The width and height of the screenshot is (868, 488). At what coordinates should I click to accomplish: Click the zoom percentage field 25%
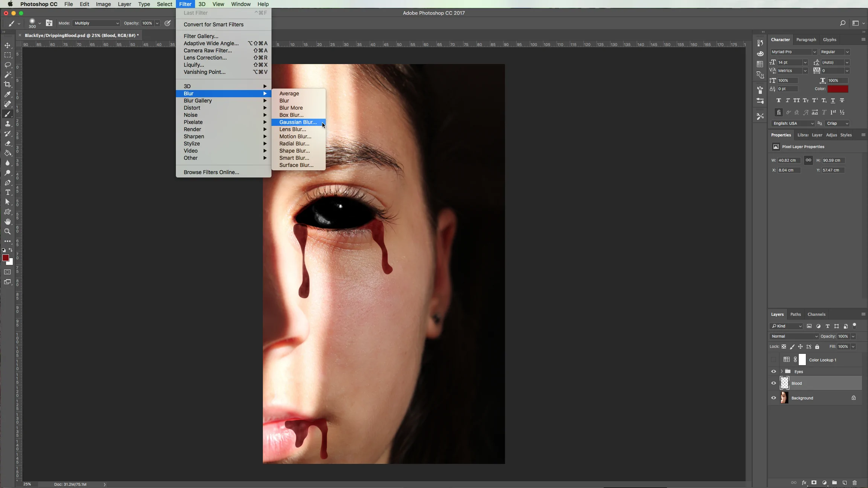click(27, 484)
